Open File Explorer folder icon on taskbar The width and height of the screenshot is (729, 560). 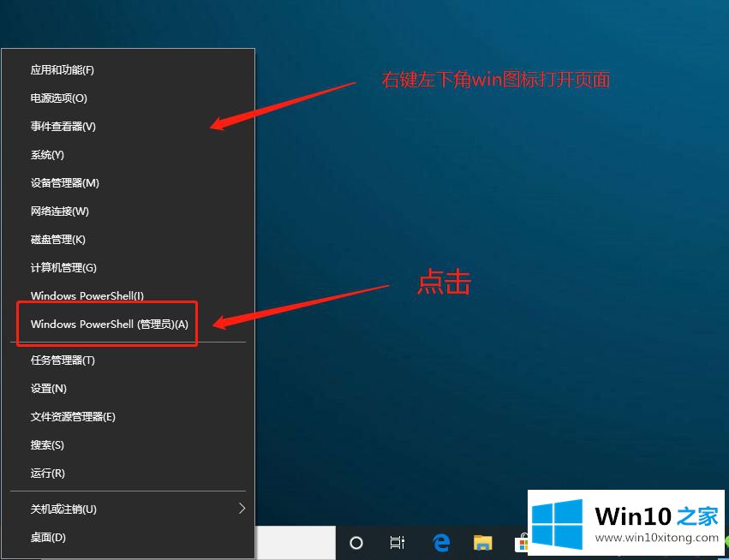pyautogui.click(x=483, y=543)
